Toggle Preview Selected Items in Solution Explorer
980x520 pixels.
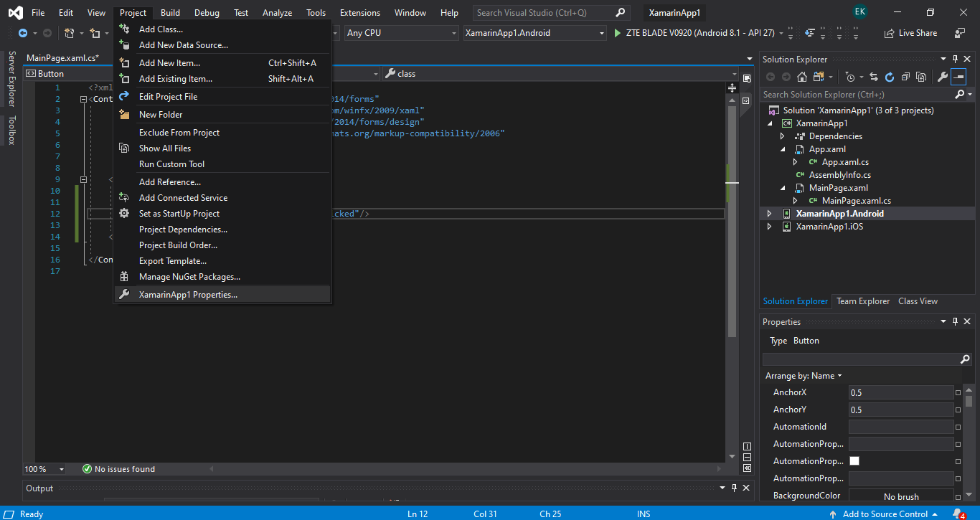(x=958, y=77)
